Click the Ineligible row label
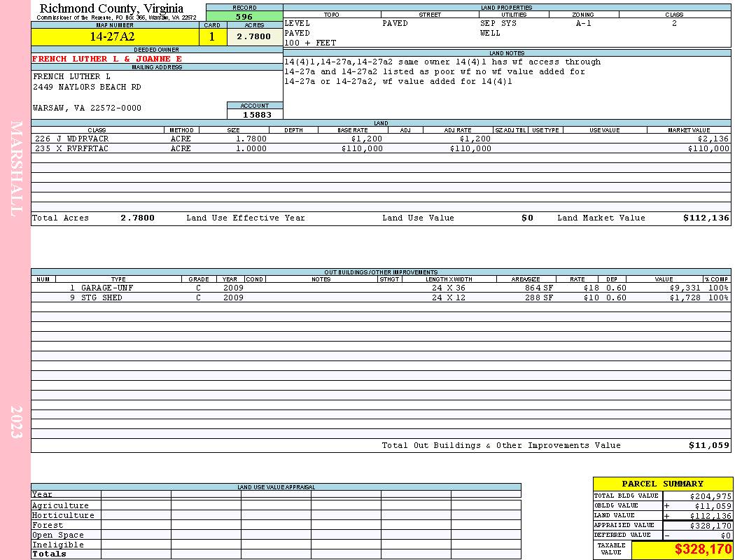Image resolution: width=735 pixels, height=560 pixels. click(x=57, y=545)
